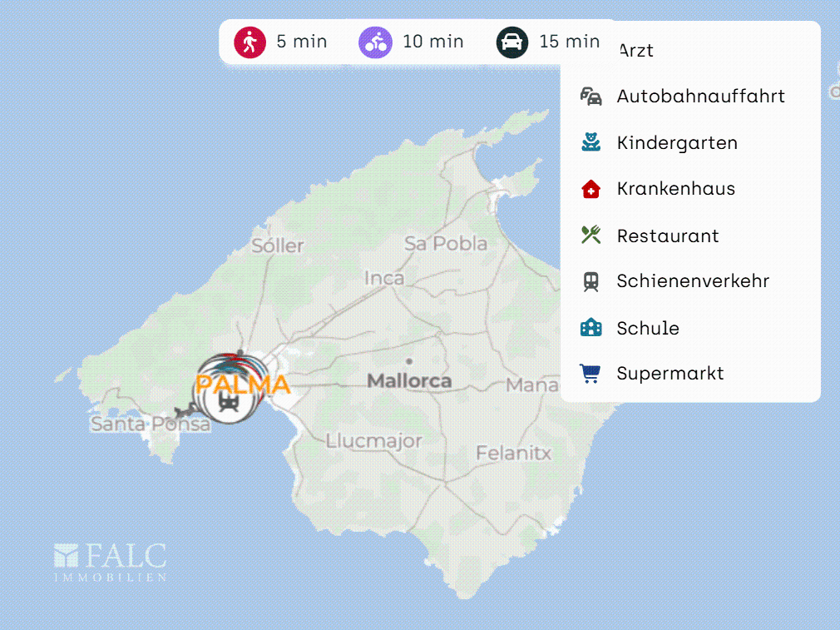Viewport: 840px width, 630px height.
Task: Click the Kindergarten teddy bear icon
Action: (590, 142)
